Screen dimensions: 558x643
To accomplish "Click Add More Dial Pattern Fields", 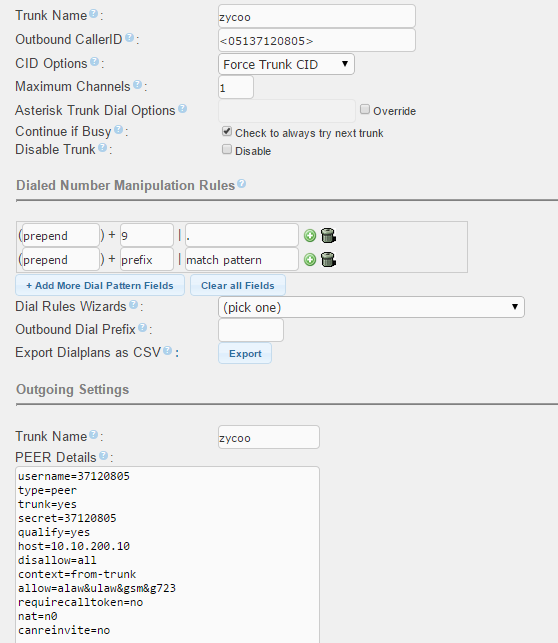I will point(100,285).
